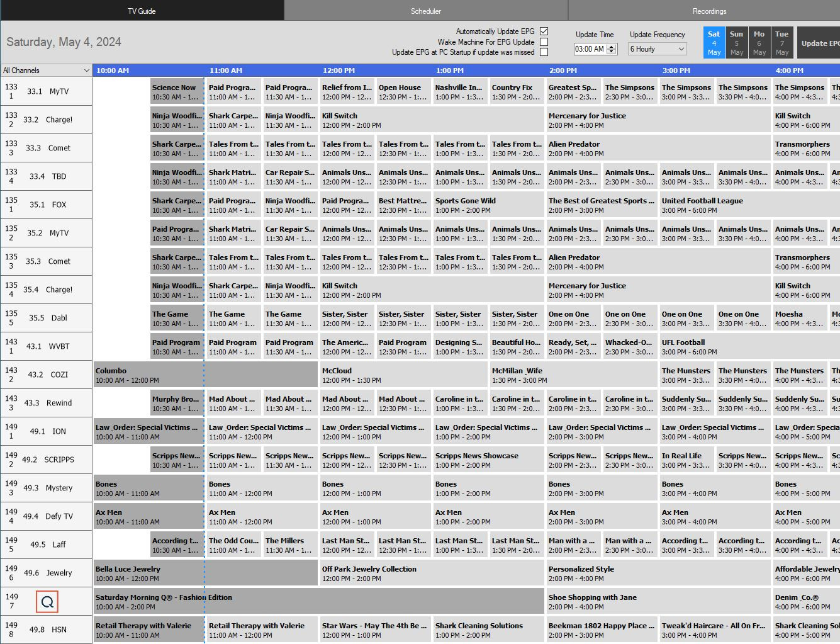The height and width of the screenshot is (644, 840).
Task: Toggle Automatically Update EPG checkbox
Action: point(544,31)
